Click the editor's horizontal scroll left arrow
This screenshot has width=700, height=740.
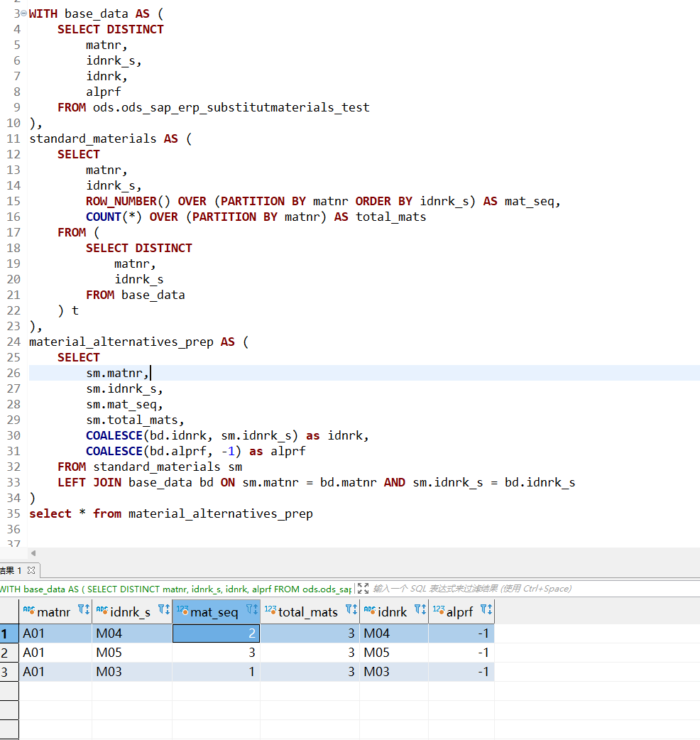point(33,553)
